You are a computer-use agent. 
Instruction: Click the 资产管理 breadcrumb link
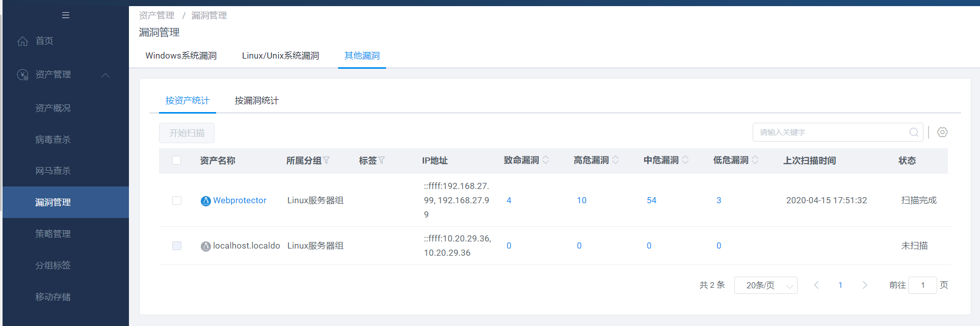[156, 15]
